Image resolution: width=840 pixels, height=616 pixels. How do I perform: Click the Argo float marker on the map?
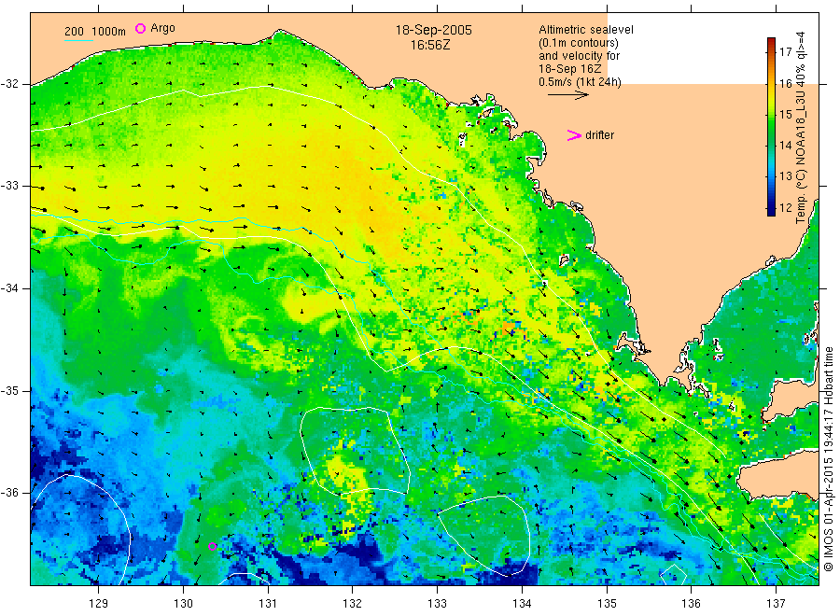click(x=212, y=546)
